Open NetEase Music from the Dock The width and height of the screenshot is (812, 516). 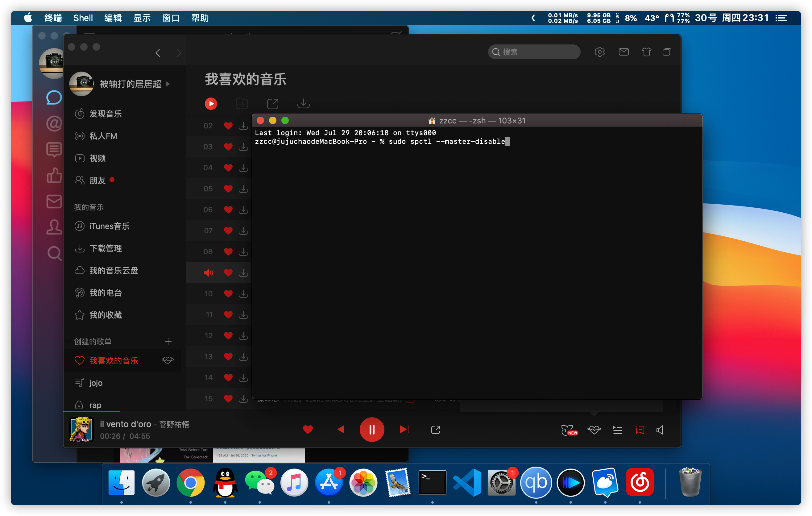(x=639, y=482)
